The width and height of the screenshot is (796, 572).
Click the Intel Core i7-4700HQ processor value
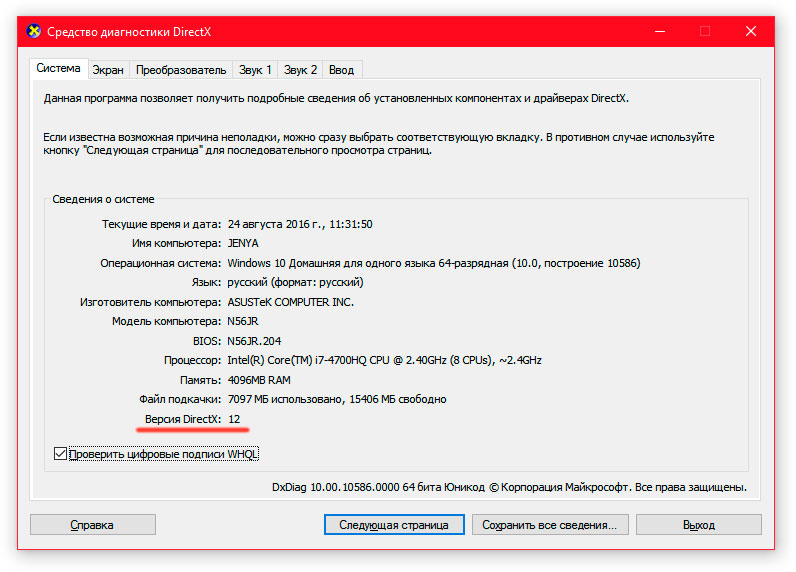[x=384, y=360]
